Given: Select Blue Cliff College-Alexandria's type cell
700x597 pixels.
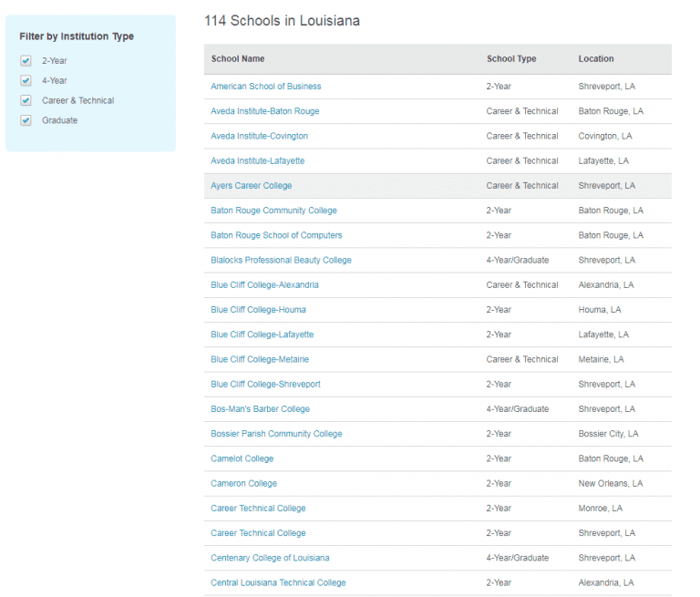Looking at the screenshot, I should pyautogui.click(x=522, y=285).
